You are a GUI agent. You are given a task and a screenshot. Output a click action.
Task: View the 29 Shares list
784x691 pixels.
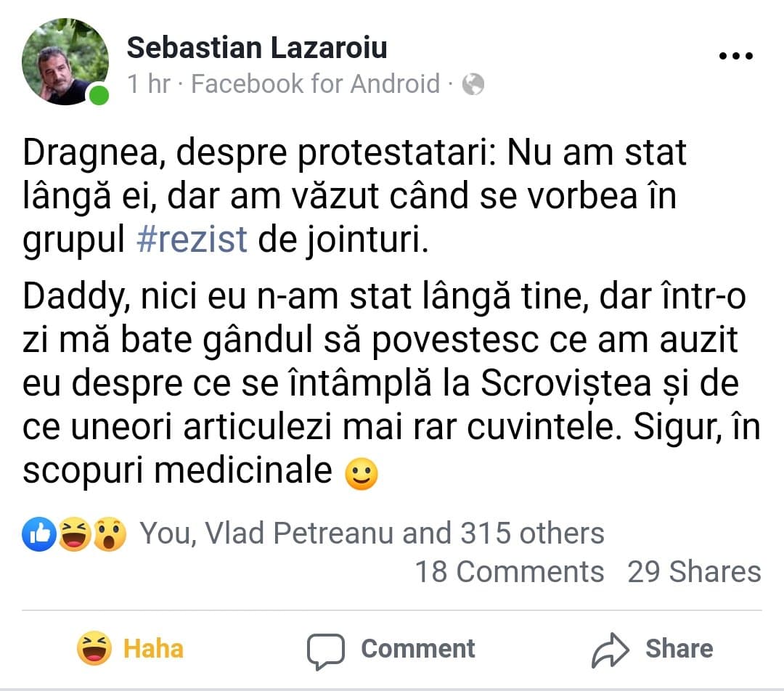(x=695, y=571)
